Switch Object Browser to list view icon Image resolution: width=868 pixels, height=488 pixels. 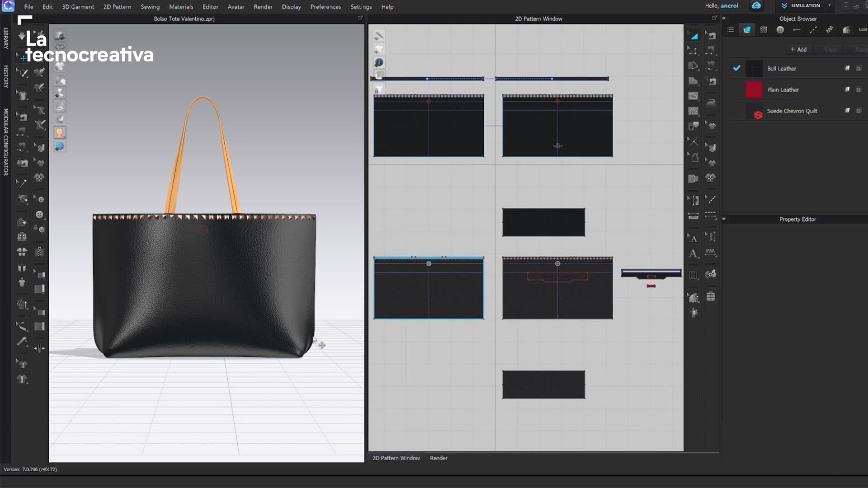[731, 30]
